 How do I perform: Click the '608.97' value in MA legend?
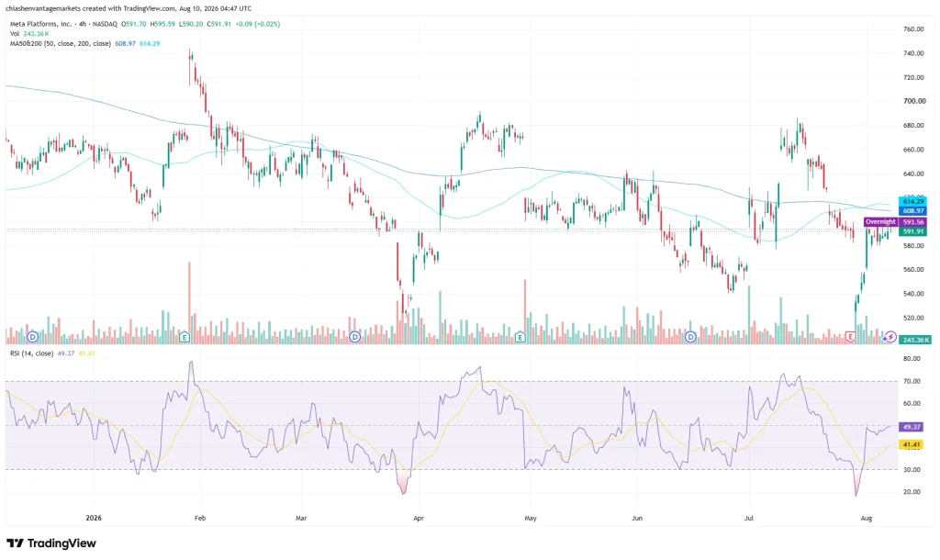(125, 44)
